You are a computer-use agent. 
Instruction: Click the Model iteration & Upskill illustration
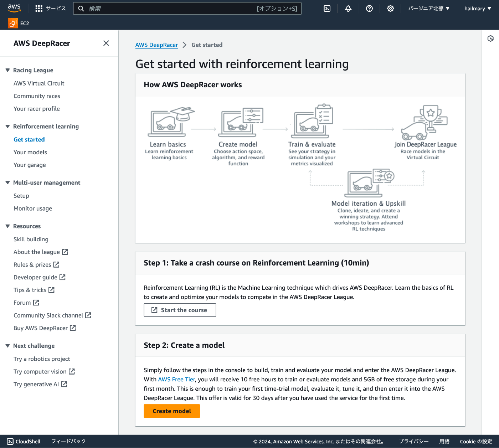369,183
